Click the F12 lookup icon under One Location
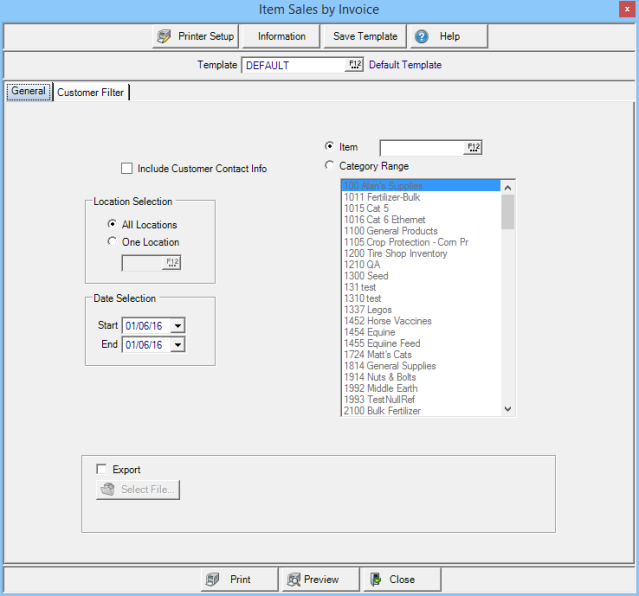 [x=171, y=263]
